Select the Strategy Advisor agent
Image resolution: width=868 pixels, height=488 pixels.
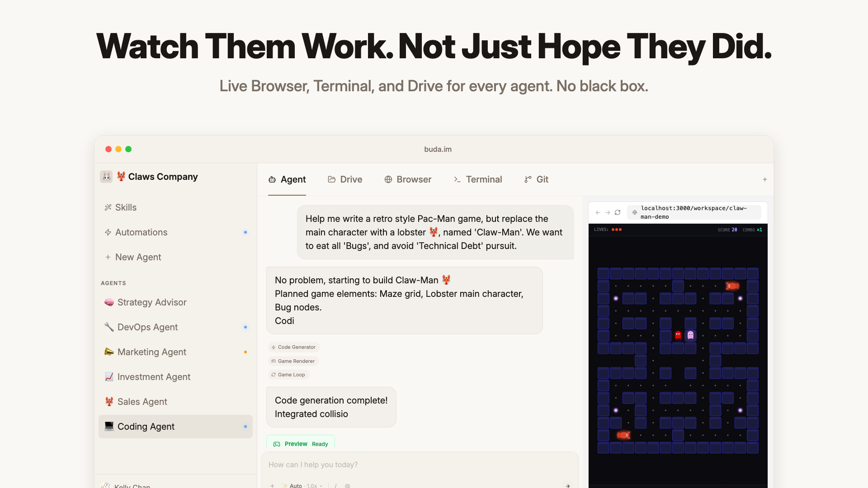[151, 302]
